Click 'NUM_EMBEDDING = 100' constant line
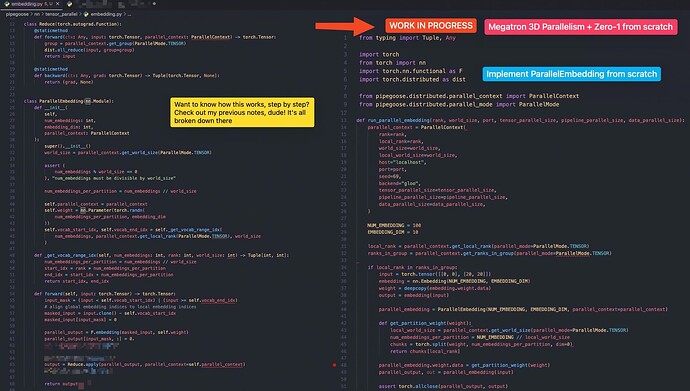Image resolution: width=690 pixels, height=391 pixels. 394,226
